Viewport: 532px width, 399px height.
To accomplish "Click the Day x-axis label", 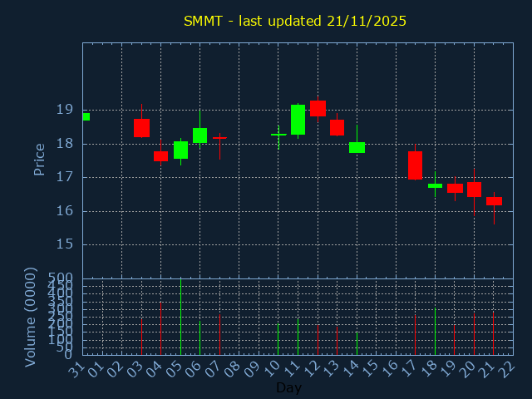I will click(x=288, y=388).
